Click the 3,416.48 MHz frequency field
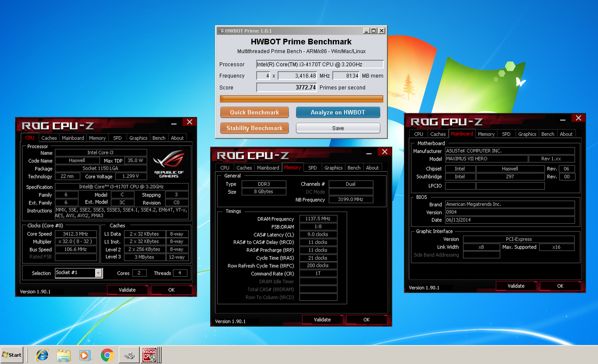Screen dimensions: 598x364 click(297, 76)
